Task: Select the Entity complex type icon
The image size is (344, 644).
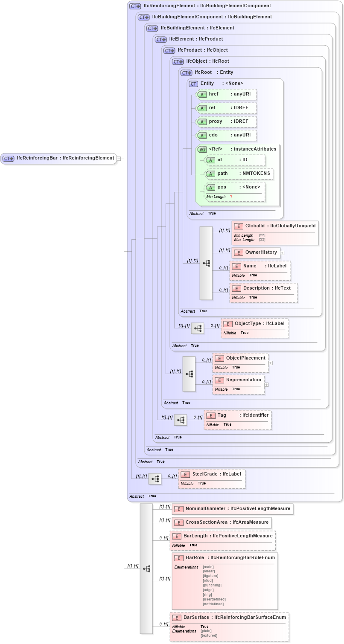Action: pos(192,84)
